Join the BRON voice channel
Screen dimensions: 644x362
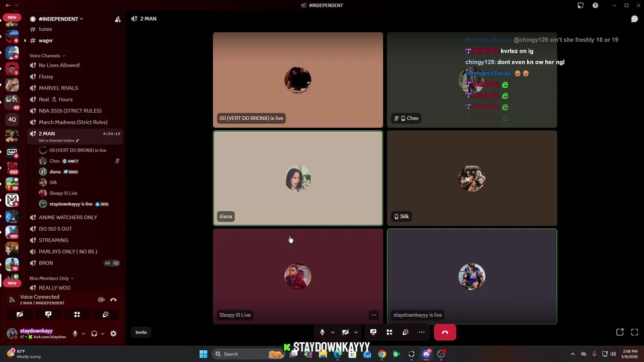click(74, 263)
